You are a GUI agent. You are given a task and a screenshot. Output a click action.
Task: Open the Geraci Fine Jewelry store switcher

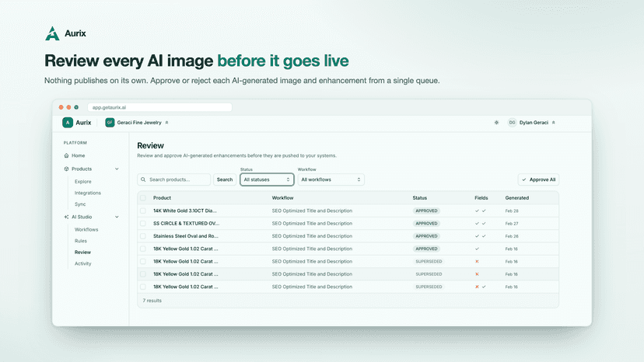click(137, 122)
